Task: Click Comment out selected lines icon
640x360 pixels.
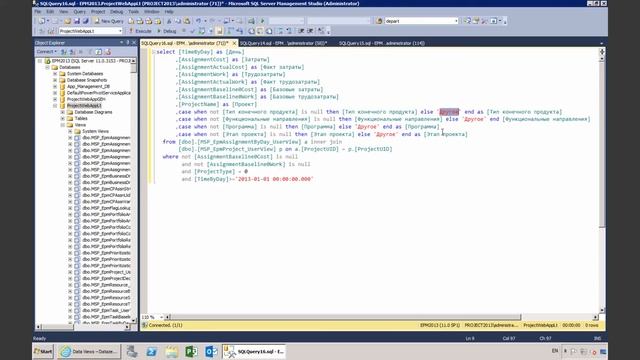Action: 280,31
